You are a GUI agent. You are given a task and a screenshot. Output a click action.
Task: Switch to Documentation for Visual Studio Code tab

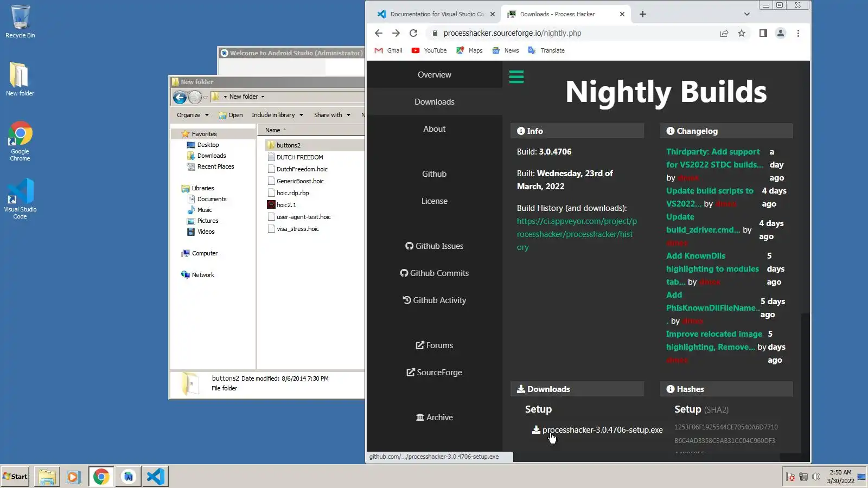click(436, 14)
